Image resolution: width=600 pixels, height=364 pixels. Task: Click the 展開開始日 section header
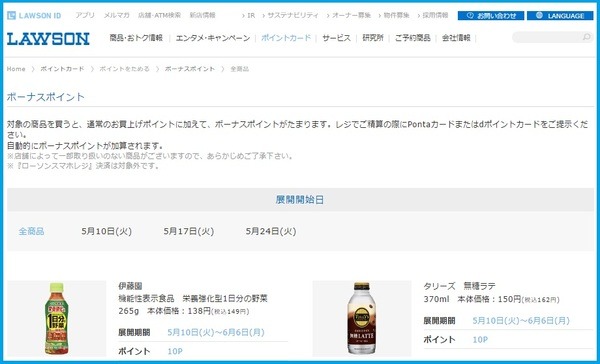coord(300,199)
